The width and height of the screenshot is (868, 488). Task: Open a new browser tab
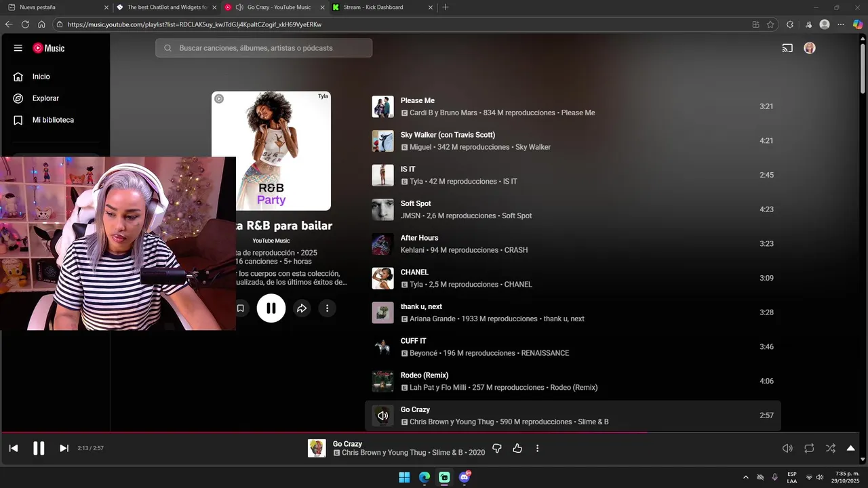click(445, 7)
